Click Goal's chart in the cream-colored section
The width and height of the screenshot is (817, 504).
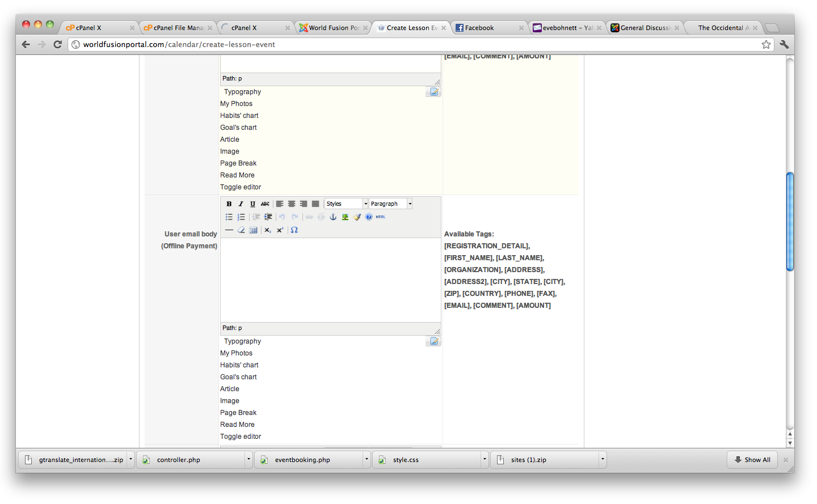[x=238, y=128]
